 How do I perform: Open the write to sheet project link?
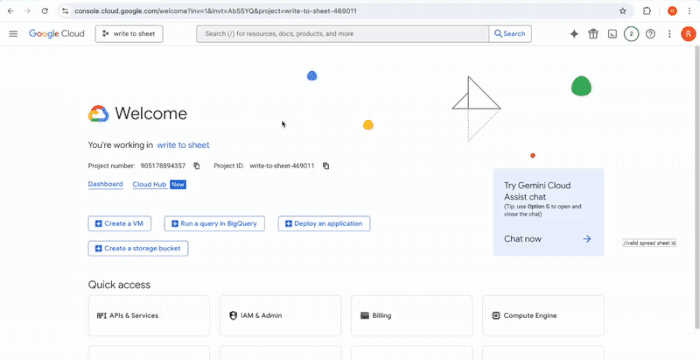coord(183,145)
